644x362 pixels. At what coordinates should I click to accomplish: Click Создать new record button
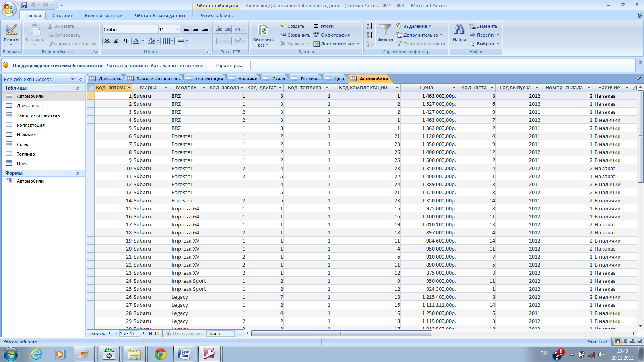pos(293,26)
